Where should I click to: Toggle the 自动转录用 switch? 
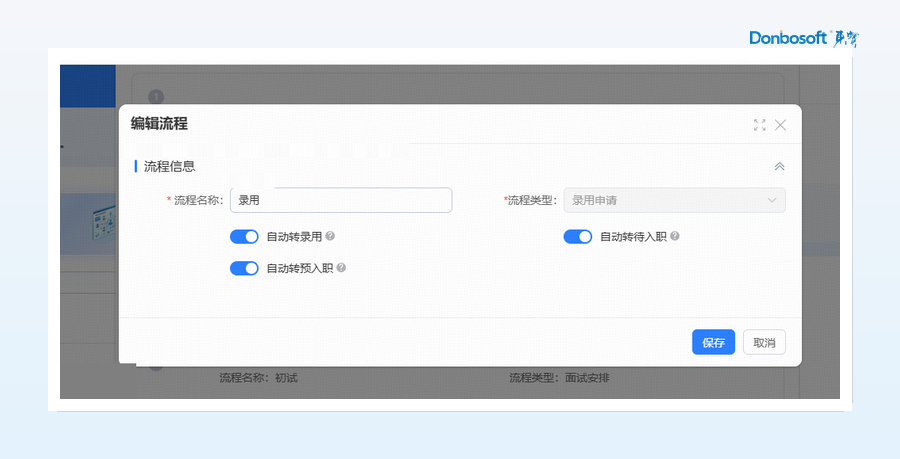(245, 236)
